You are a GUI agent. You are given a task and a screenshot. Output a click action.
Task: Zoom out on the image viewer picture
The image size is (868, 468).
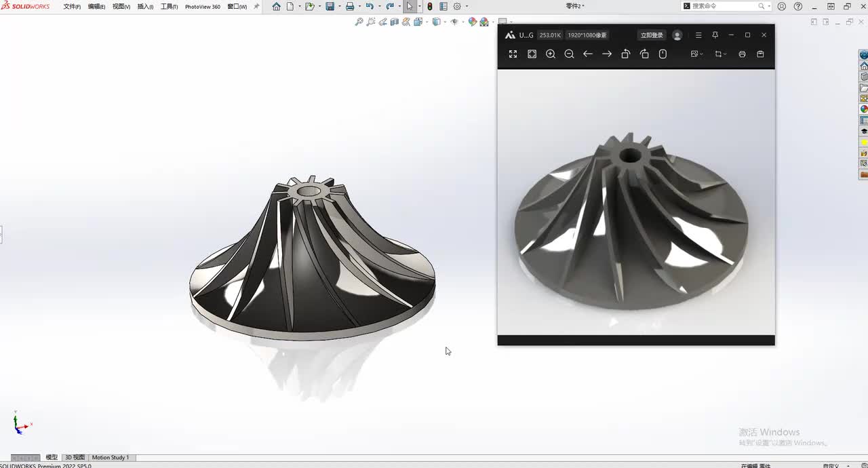point(569,54)
